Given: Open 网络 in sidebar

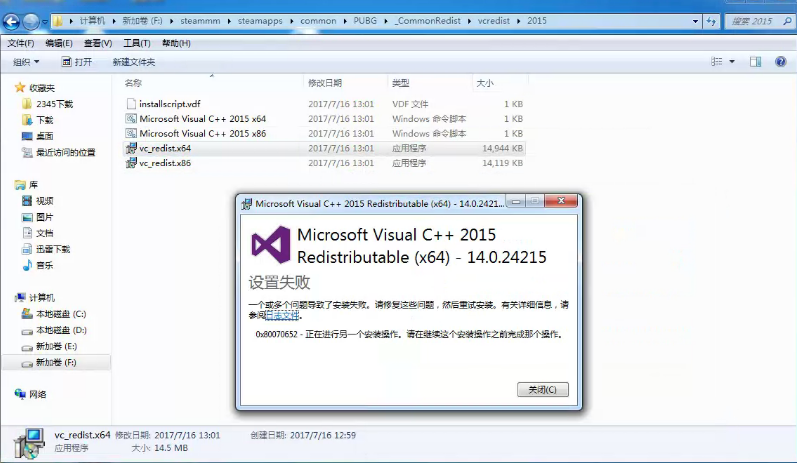Looking at the screenshot, I should point(37,394).
